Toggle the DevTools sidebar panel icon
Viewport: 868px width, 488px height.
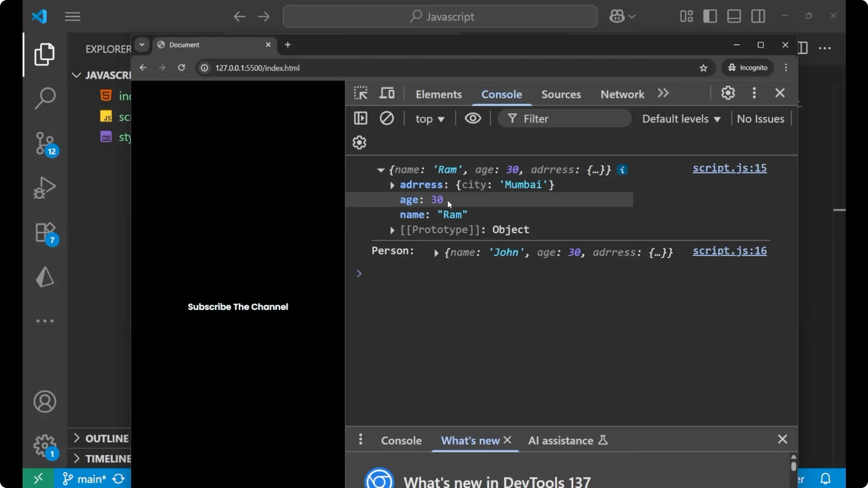coord(361,118)
